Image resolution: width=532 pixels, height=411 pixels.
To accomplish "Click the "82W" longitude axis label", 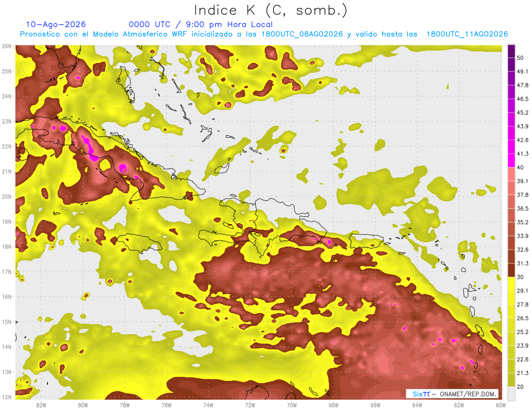I will pyautogui.click(x=41, y=405).
